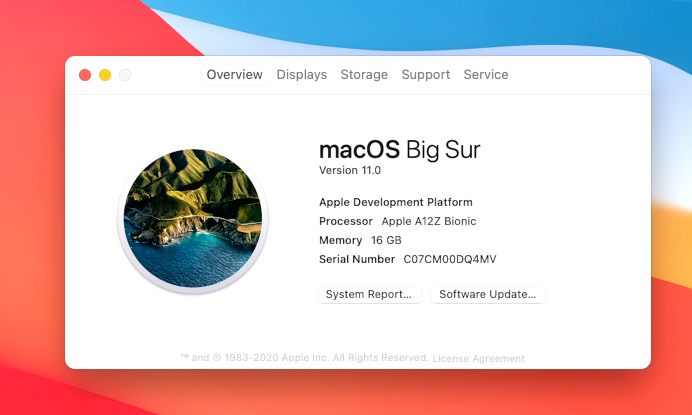Check for updates via Software Update button
This screenshot has width=692, height=415.
[488, 294]
